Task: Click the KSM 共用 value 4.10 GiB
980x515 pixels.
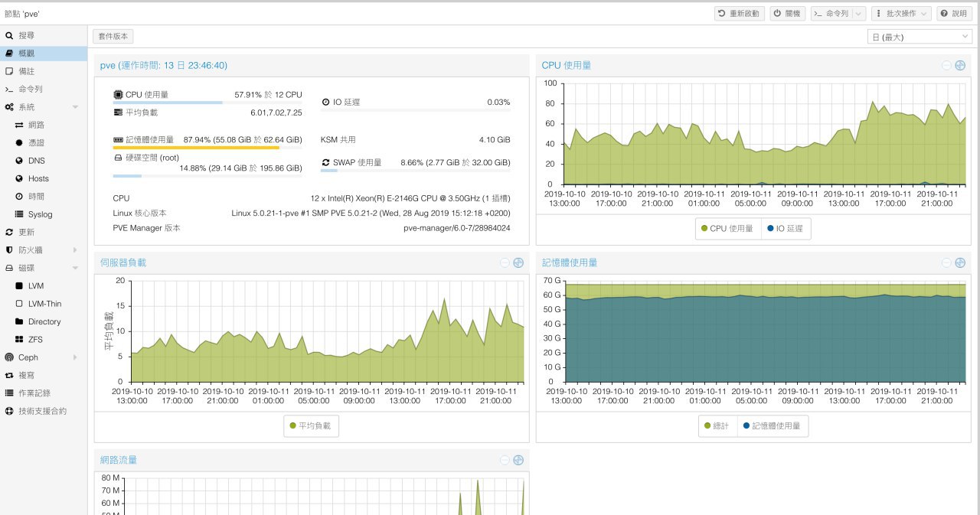Action: 494,140
